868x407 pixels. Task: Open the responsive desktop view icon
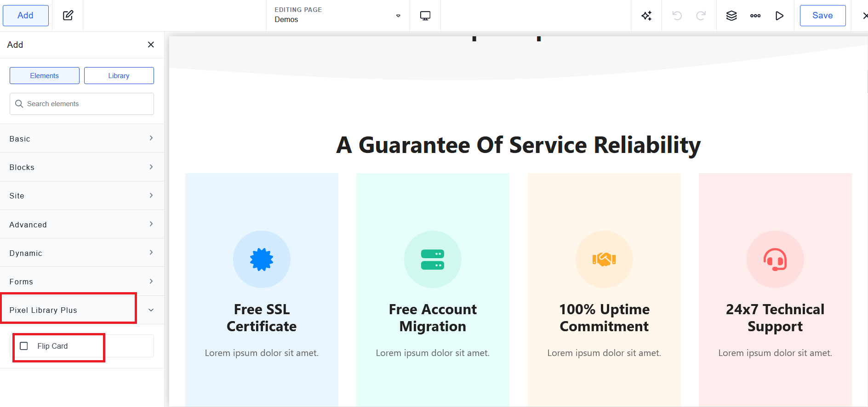click(425, 16)
